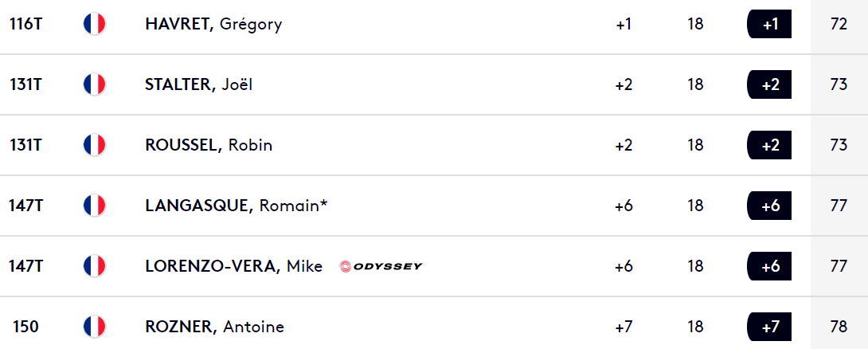The image size is (868, 349).
Task: Open LANGASQUE, Romain player profile
Action: [237, 206]
